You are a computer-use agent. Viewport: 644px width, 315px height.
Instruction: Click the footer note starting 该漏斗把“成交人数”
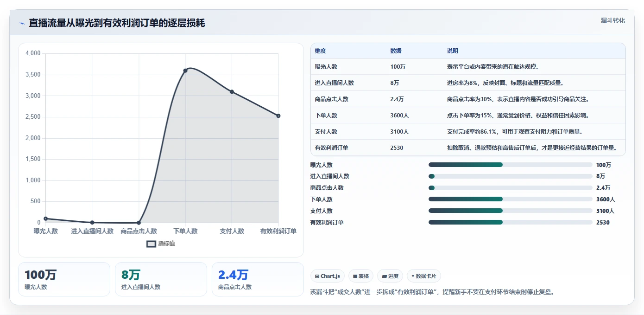(432, 292)
